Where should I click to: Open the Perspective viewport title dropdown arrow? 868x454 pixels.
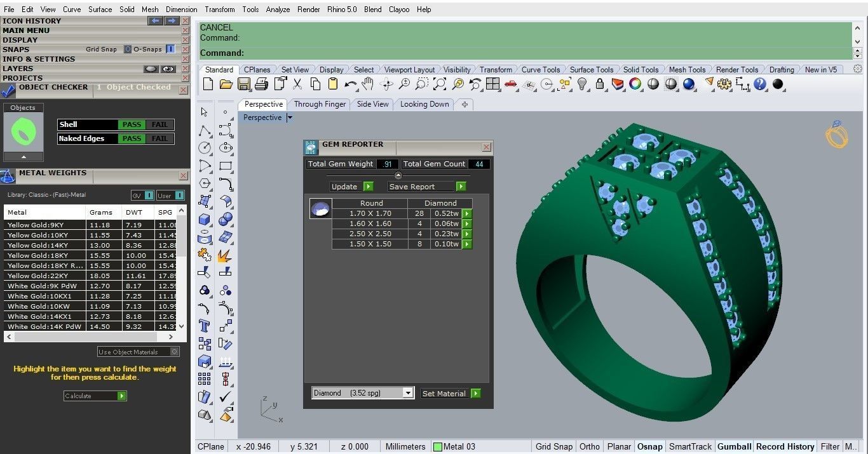290,117
